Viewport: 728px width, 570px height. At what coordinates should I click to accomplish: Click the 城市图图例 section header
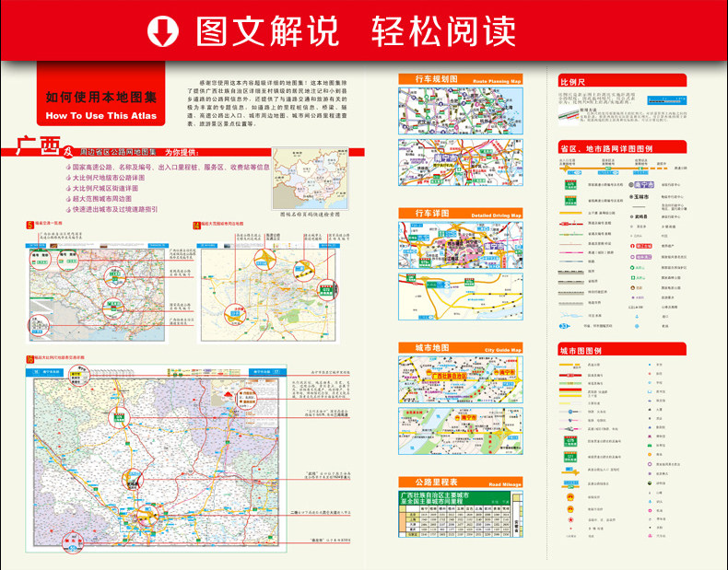[622, 349]
